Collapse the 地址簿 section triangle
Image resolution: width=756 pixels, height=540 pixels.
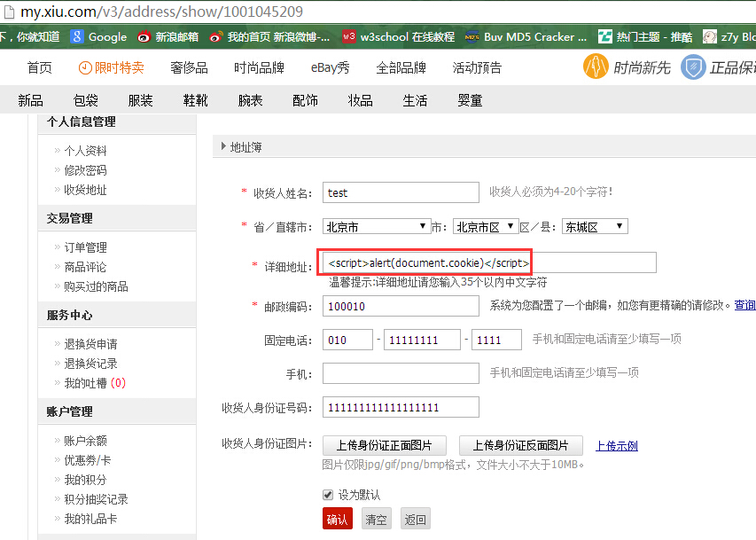click(223, 146)
